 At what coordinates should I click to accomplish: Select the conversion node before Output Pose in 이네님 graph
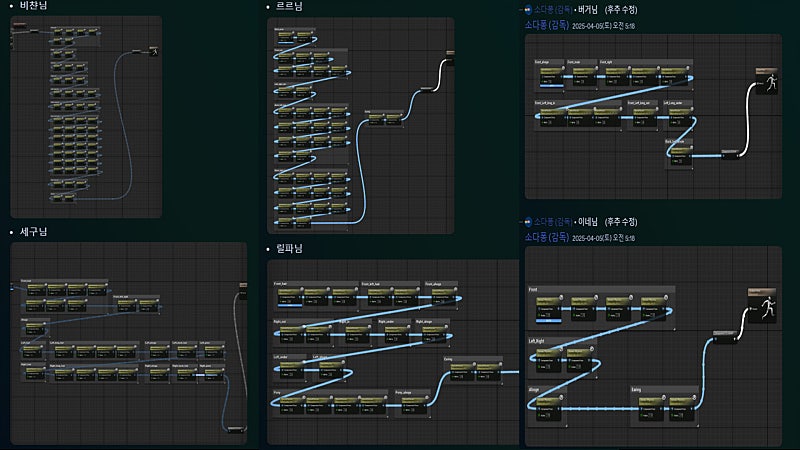click(x=725, y=337)
